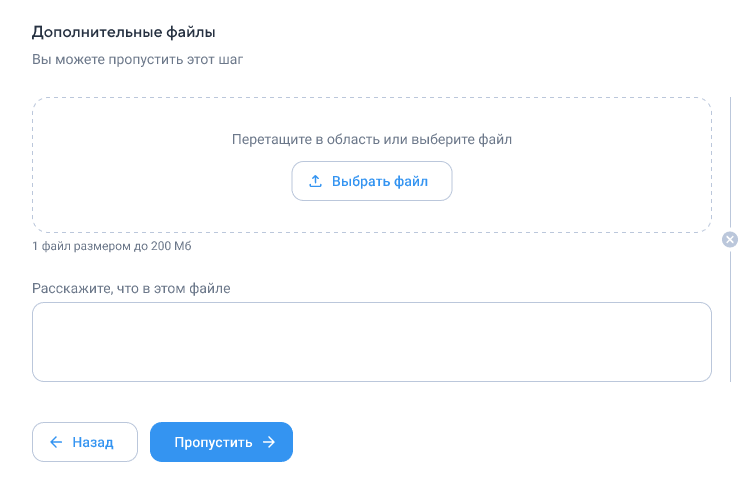Click the upload arrow icon in Выбрать файл
753x491 pixels.
click(x=315, y=181)
